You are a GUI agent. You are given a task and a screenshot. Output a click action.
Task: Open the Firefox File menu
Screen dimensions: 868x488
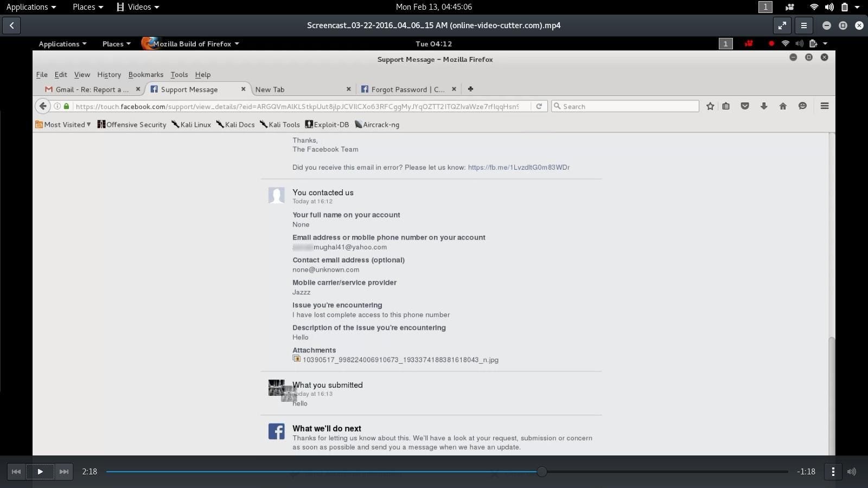[x=42, y=75]
